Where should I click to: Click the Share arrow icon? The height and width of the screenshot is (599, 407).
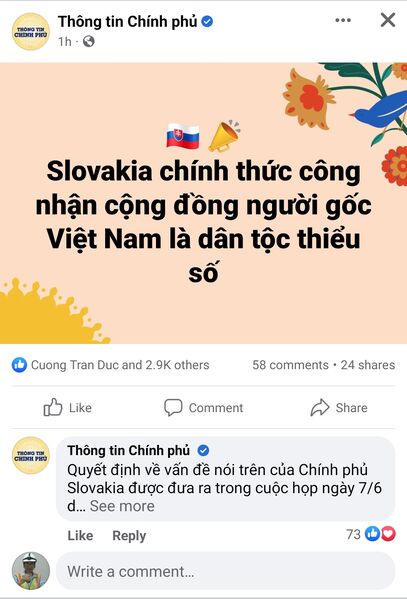tap(319, 407)
